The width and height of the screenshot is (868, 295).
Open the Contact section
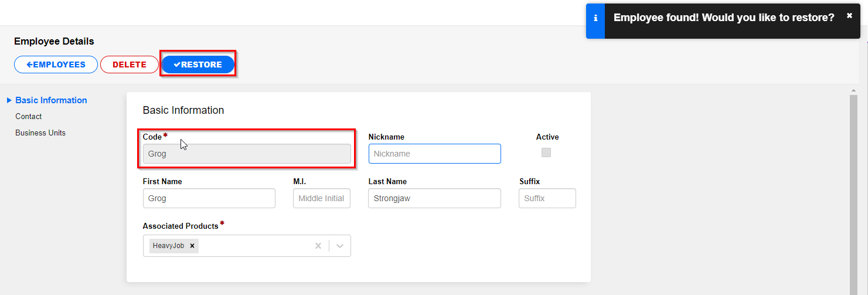click(x=29, y=117)
